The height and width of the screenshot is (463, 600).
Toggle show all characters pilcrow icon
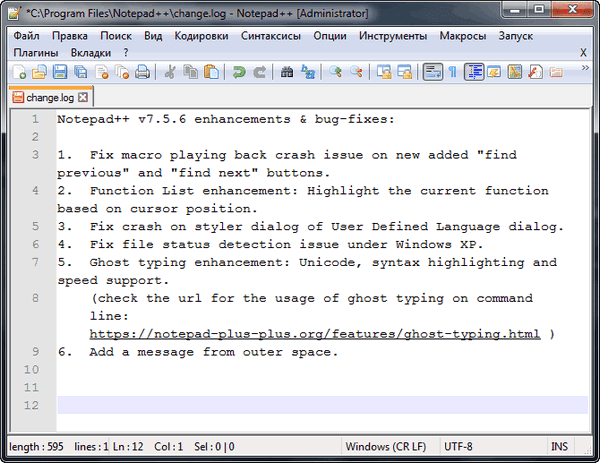tap(453, 72)
